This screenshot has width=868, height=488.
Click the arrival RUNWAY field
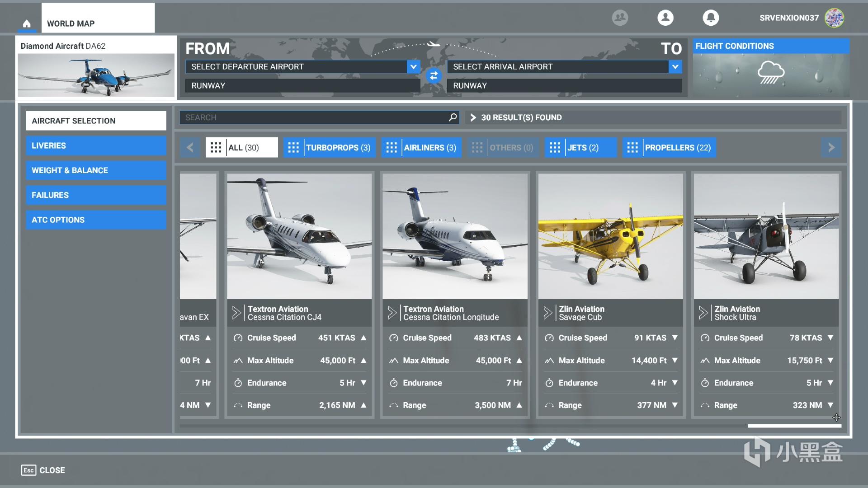pos(564,86)
